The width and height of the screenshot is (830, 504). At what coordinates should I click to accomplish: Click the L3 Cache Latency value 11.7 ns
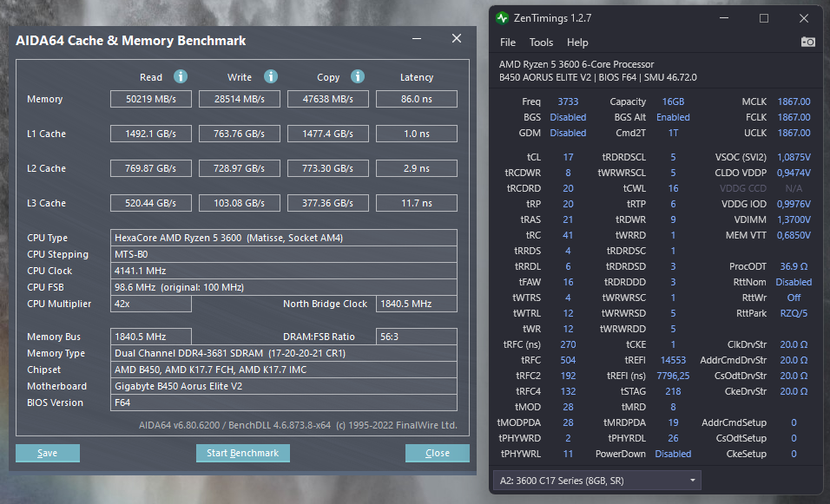coord(417,203)
